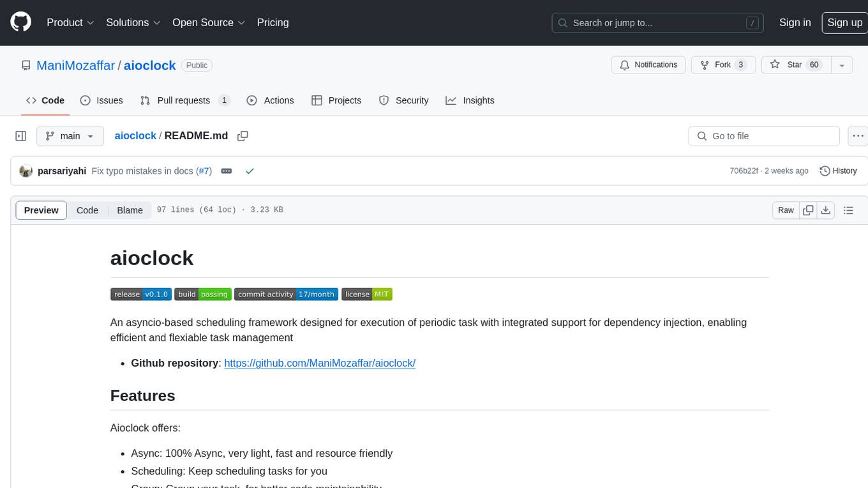Click the license MIT badge
The image size is (868, 488).
[367, 294]
